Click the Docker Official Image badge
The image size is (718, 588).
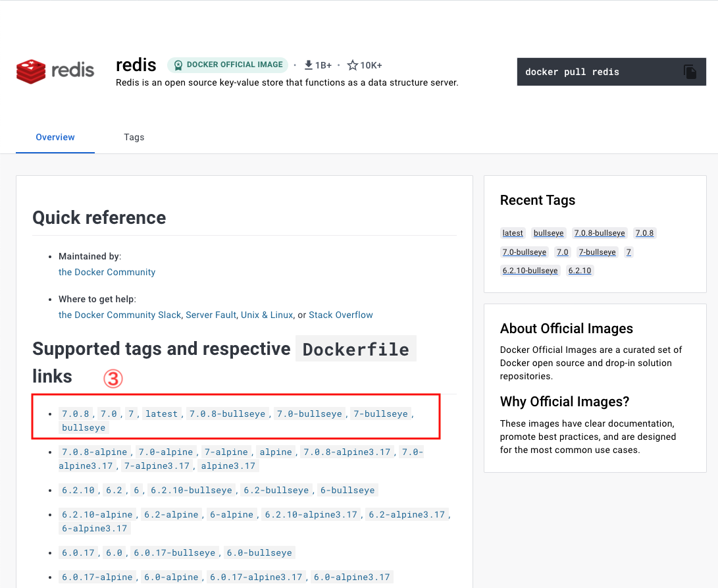pyautogui.click(x=228, y=65)
